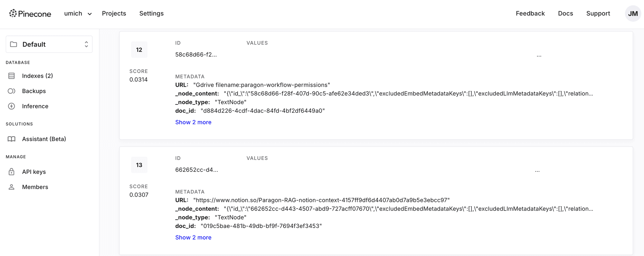The image size is (644, 256).
Task: Click the Backups icon in sidebar
Action: 12,91
